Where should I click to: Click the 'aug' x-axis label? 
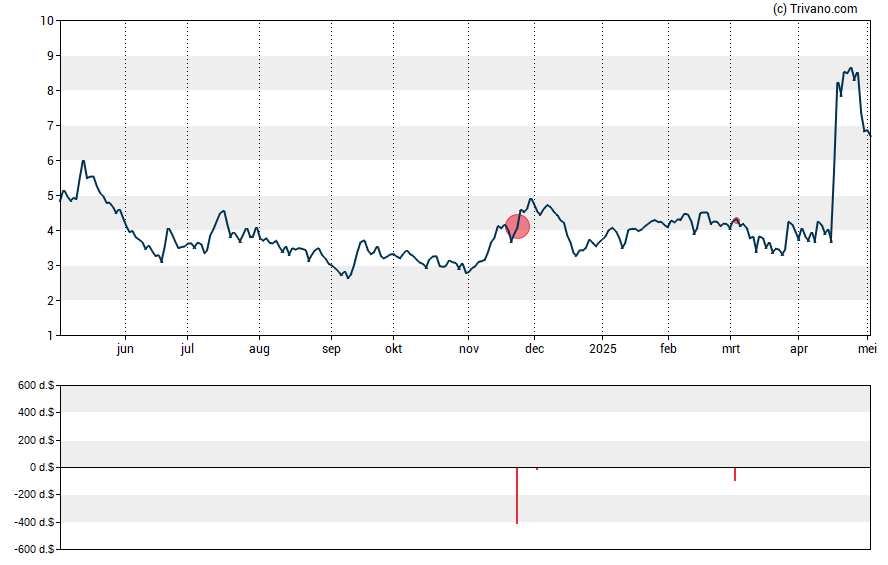click(x=259, y=349)
